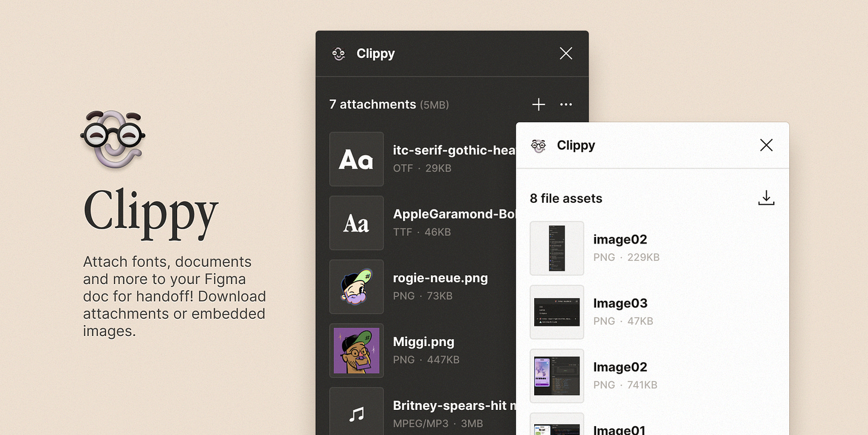Screen dimensions: 868x435
Task: Click Clippy title in dark panel header
Action: tap(376, 54)
